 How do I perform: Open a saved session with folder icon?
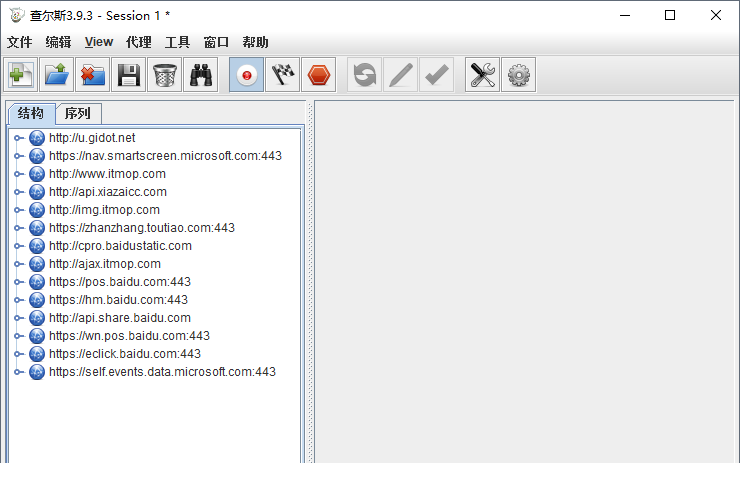tap(57, 75)
